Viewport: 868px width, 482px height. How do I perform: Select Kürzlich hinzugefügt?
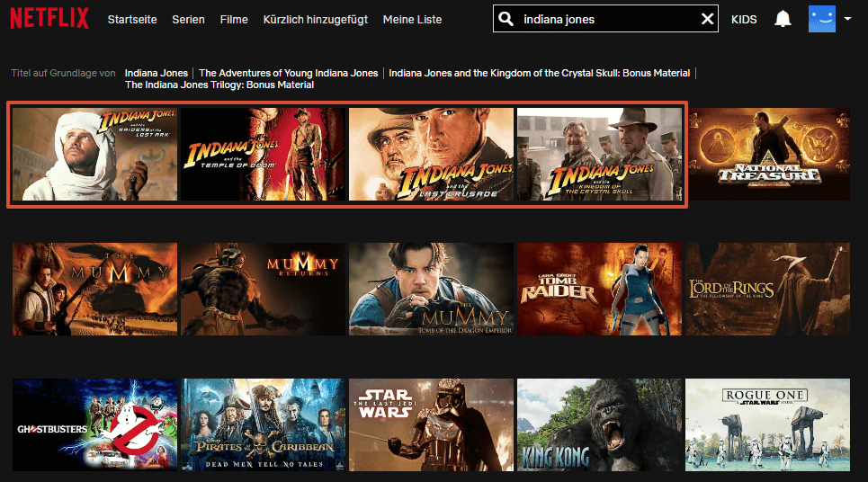(x=316, y=20)
